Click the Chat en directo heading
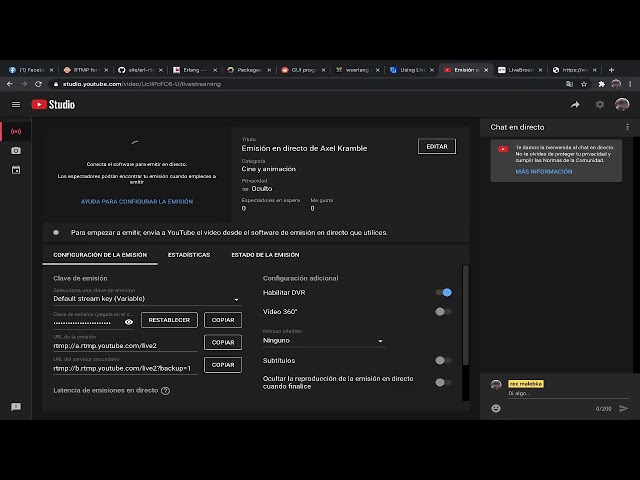 [x=517, y=127]
